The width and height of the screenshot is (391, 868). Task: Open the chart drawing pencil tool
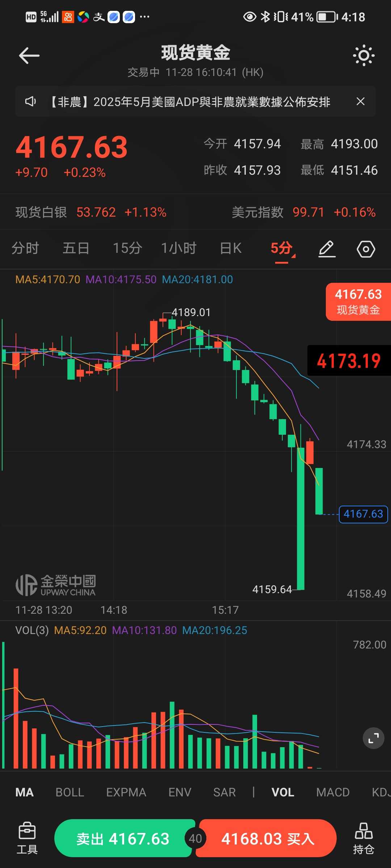point(327,248)
